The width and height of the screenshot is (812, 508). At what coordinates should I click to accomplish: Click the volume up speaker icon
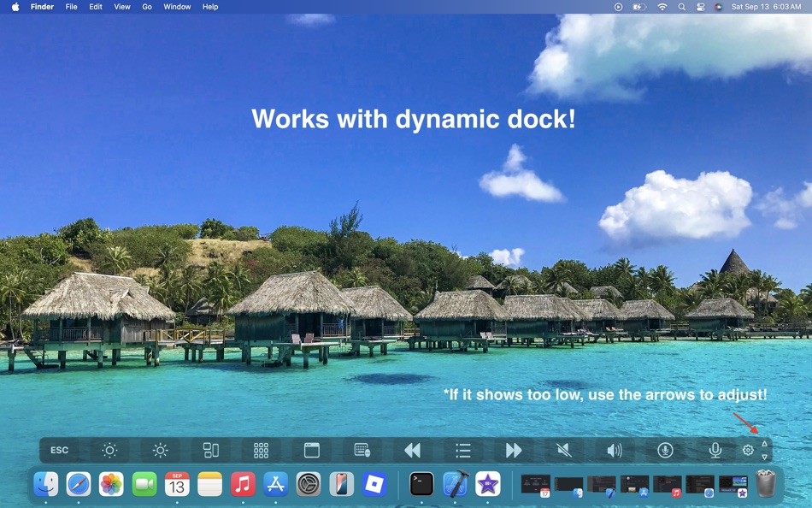click(x=614, y=450)
